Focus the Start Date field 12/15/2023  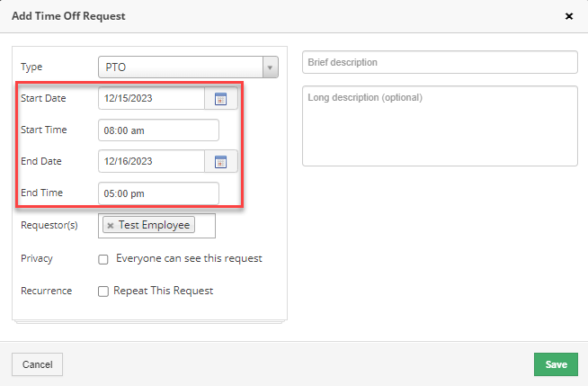pos(152,99)
